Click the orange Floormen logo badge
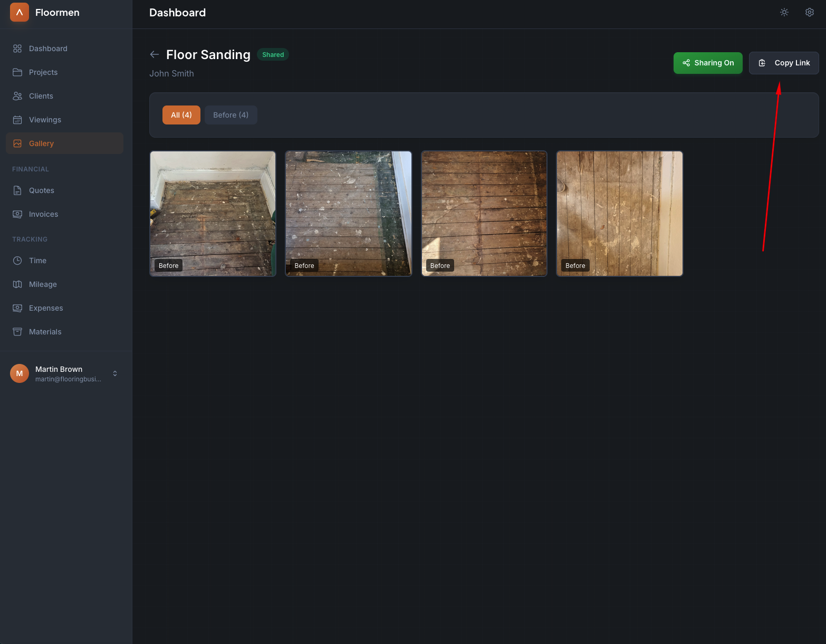 point(19,12)
